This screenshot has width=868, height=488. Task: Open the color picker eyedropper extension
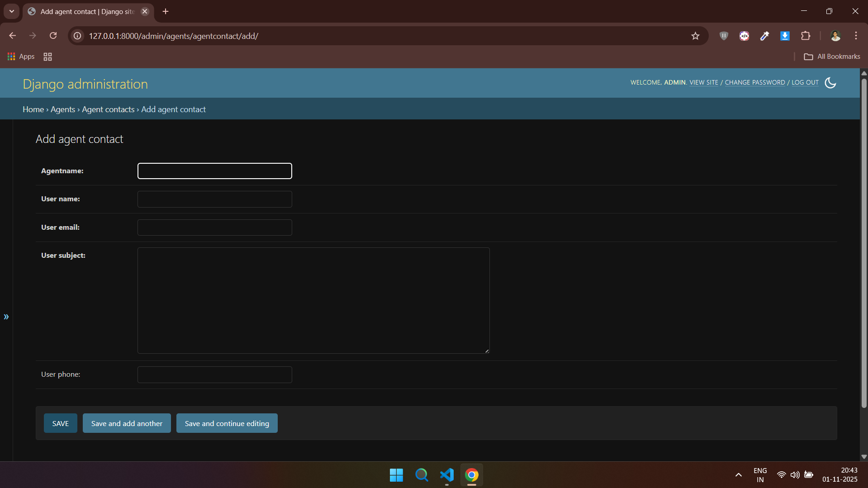(x=764, y=36)
